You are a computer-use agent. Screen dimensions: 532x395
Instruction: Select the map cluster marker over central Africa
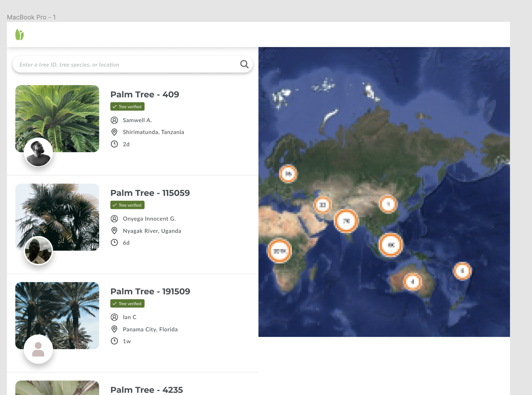point(279,251)
